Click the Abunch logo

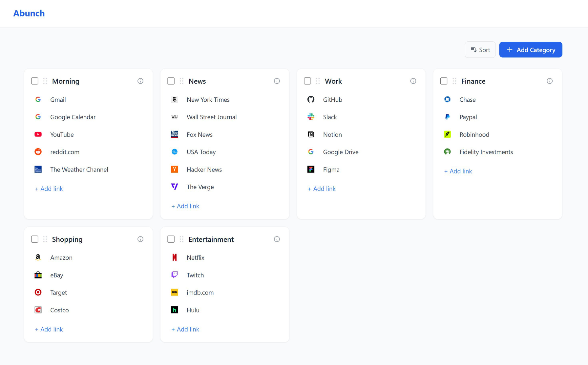coord(29,13)
